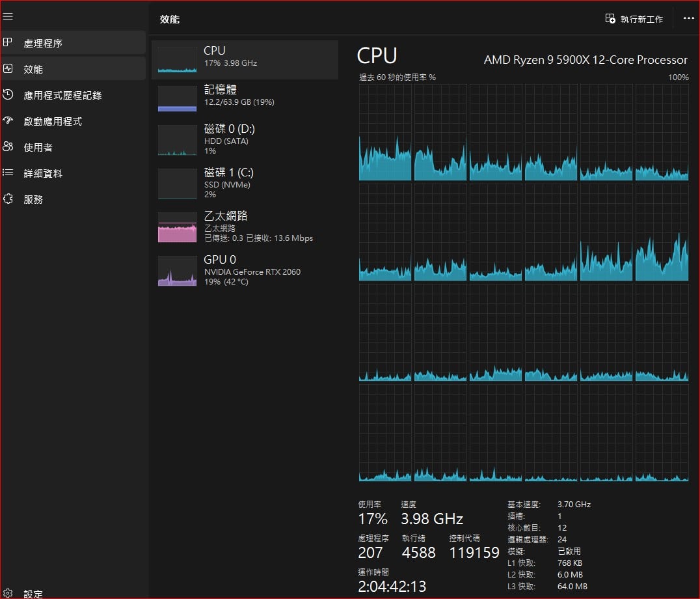
Task: Click the hamburger navigation menu icon
Action: (x=8, y=16)
